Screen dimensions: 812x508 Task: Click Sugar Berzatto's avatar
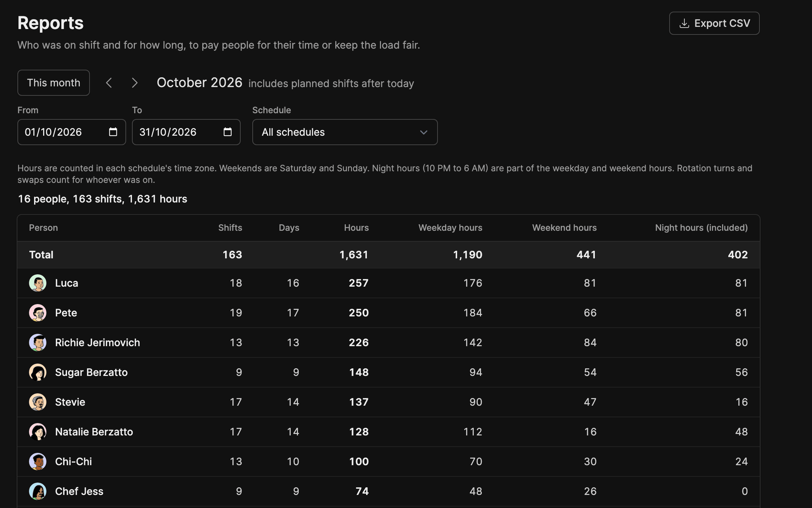tap(38, 372)
